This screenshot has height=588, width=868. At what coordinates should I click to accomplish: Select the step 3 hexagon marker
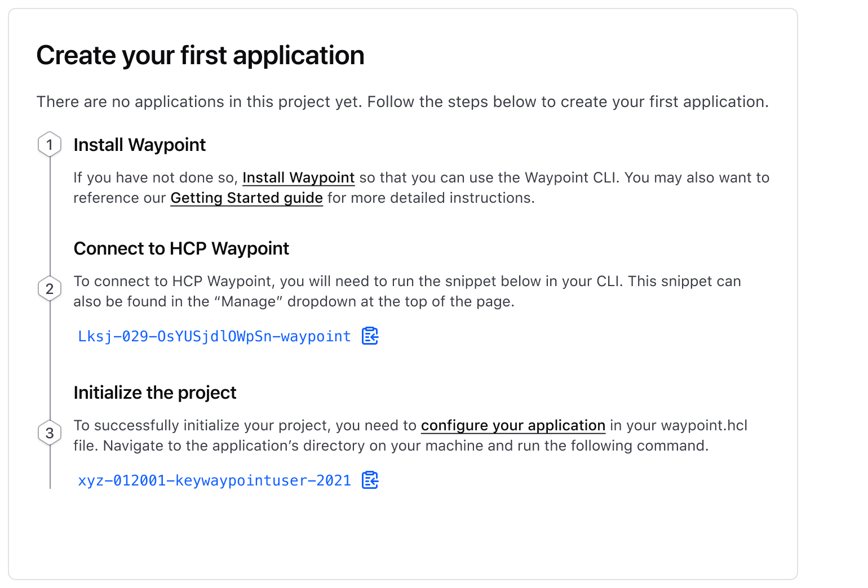coord(50,433)
